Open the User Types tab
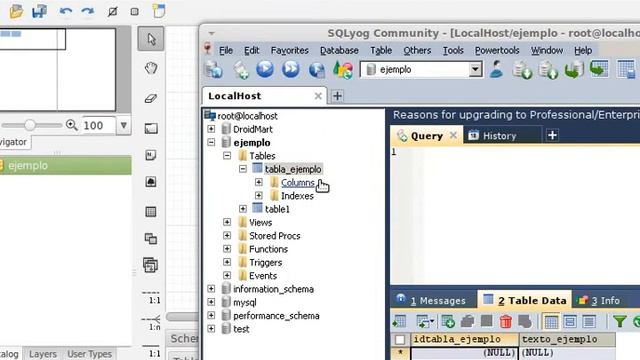Image resolution: width=640 pixels, height=360 pixels. tap(89, 354)
